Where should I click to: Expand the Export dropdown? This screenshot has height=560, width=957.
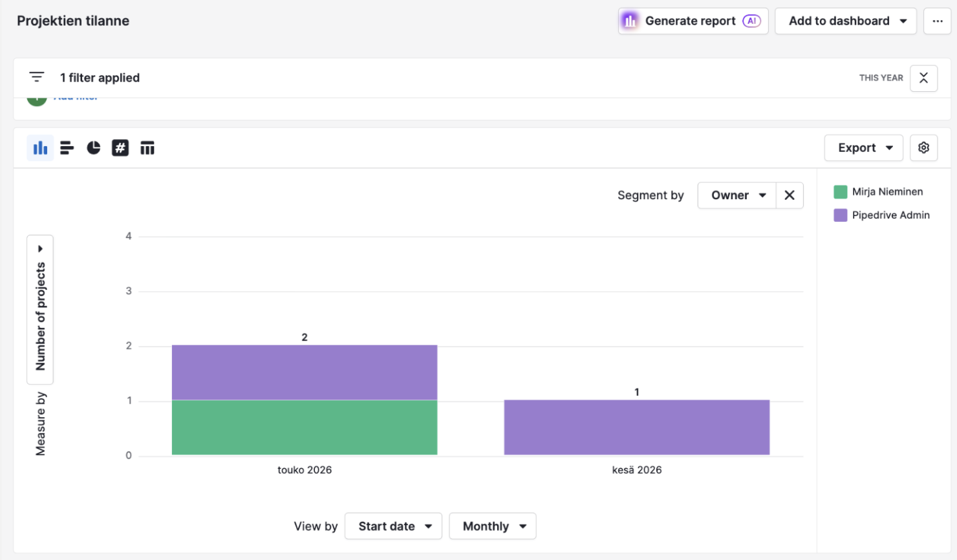click(x=864, y=147)
